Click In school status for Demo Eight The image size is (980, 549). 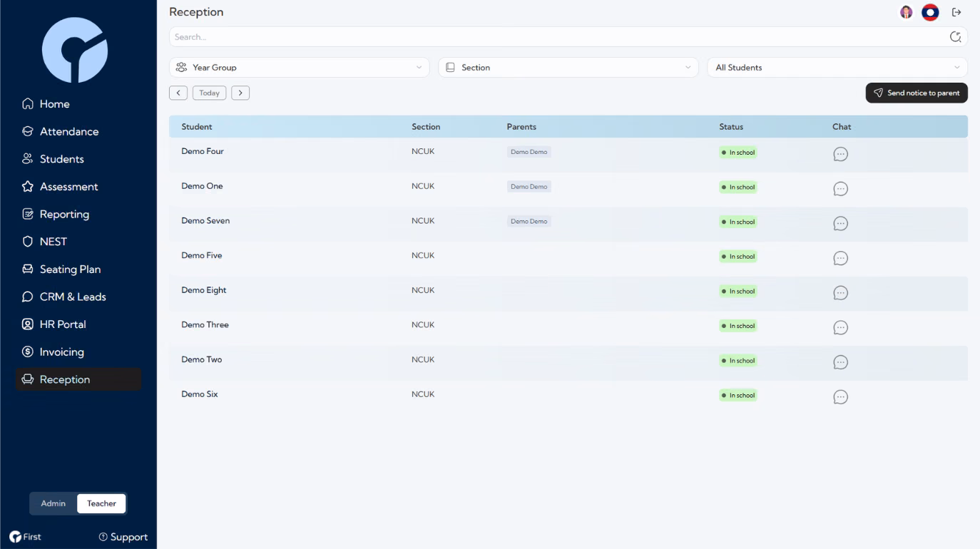coord(738,291)
